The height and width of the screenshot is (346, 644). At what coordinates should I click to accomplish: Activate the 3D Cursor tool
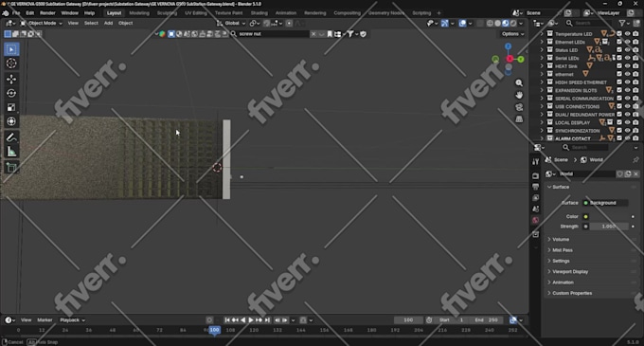(11, 64)
